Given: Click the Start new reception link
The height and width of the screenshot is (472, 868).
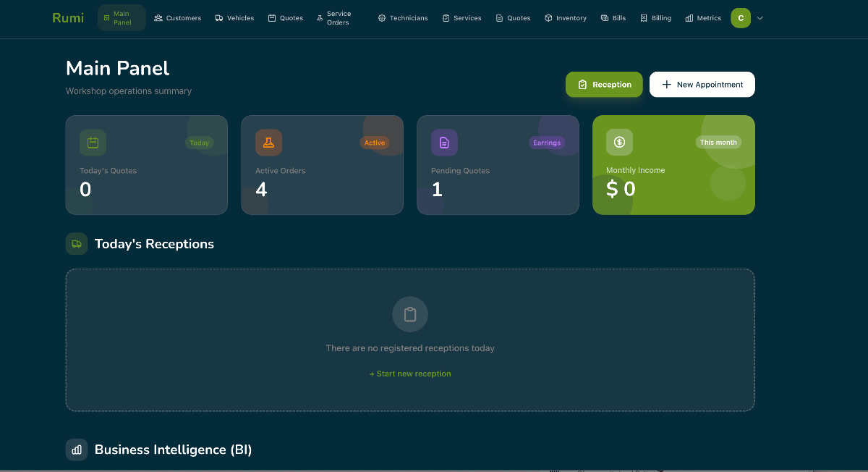Looking at the screenshot, I should (410, 374).
